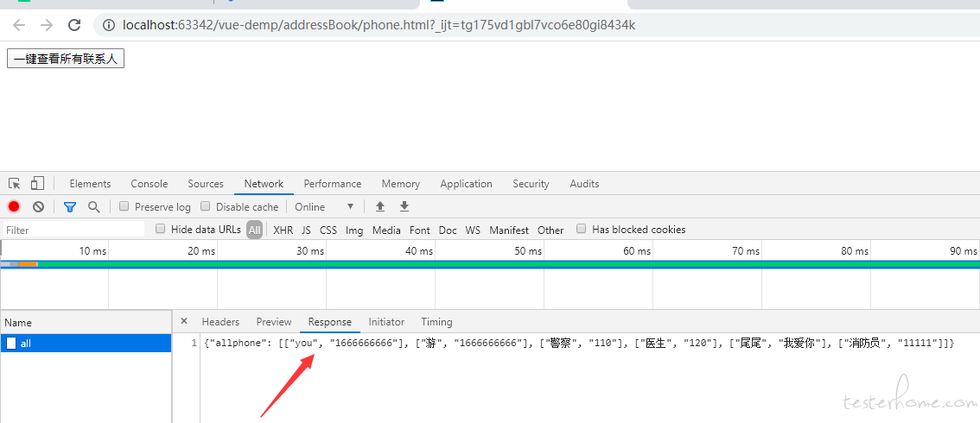
Task: Select the All request type filter
Action: pyautogui.click(x=254, y=230)
